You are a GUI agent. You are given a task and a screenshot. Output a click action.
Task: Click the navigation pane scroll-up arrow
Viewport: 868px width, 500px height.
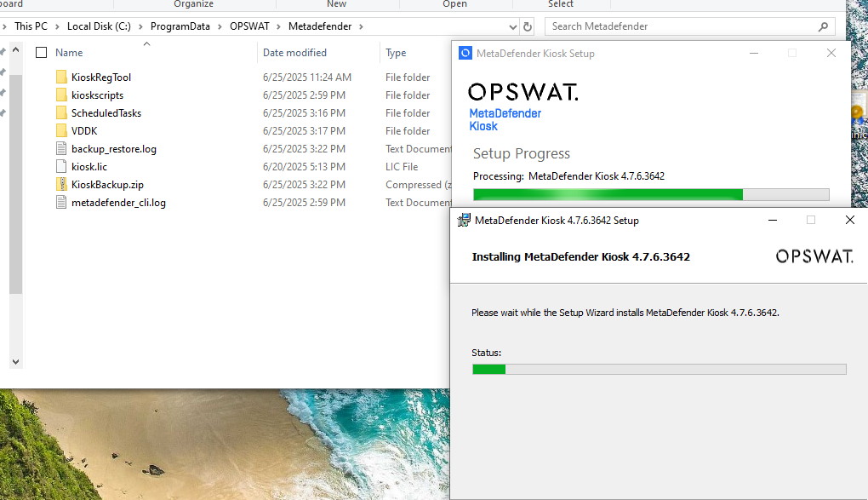15,50
